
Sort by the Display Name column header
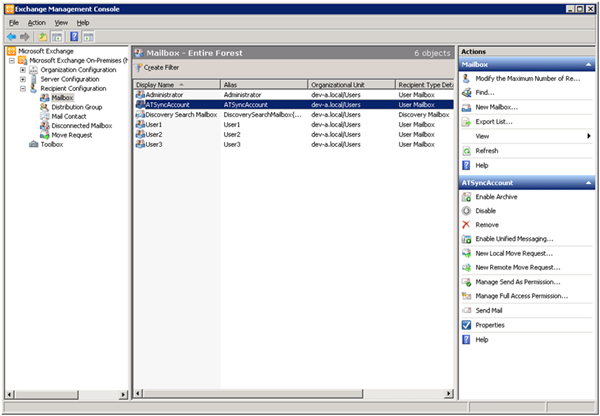point(158,85)
